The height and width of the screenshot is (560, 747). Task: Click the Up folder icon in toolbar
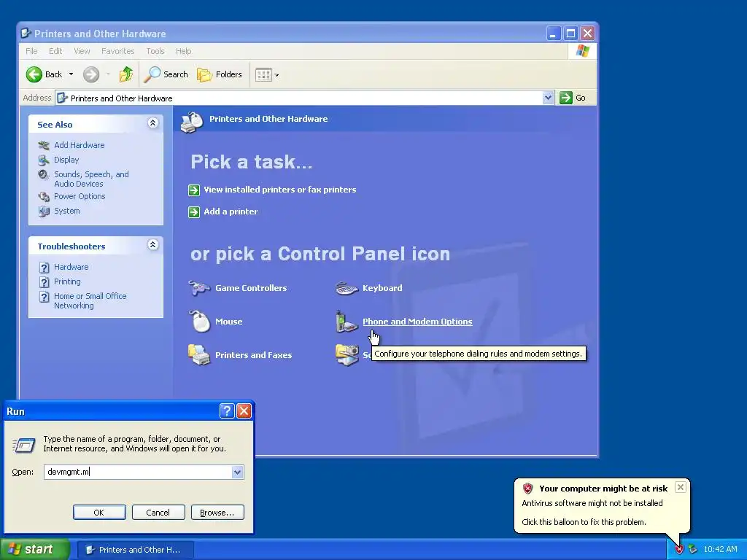pos(126,74)
